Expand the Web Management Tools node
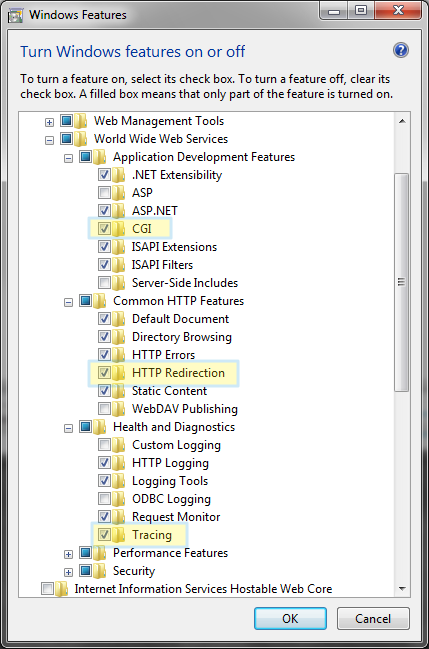 49,122
